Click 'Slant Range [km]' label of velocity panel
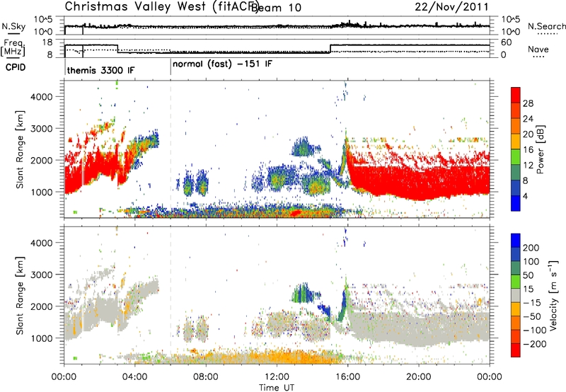The width and height of the screenshot is (566, 392). [x=20, y=296]
